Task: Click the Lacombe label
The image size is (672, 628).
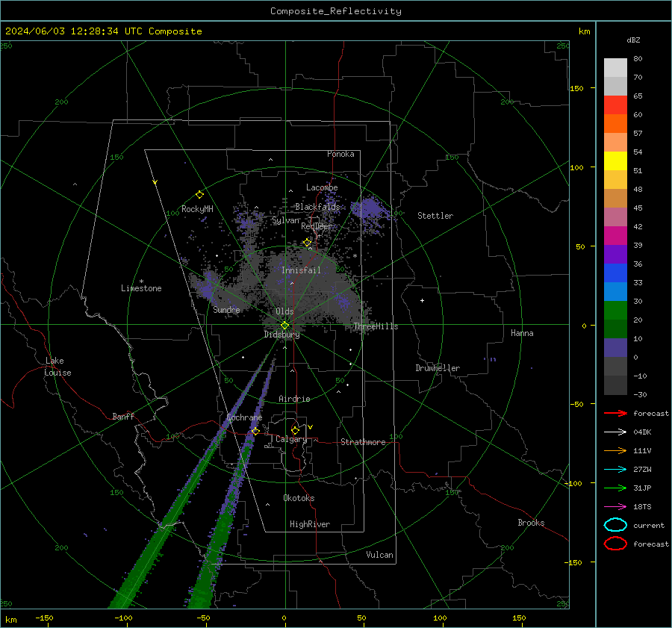Action: point(322,187)
